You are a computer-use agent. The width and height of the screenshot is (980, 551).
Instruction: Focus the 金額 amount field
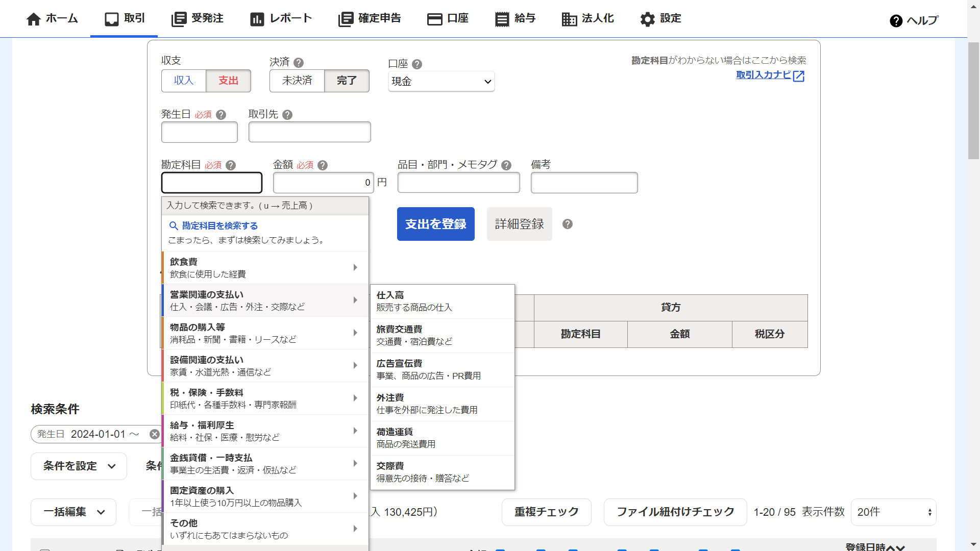click(324, 183)
